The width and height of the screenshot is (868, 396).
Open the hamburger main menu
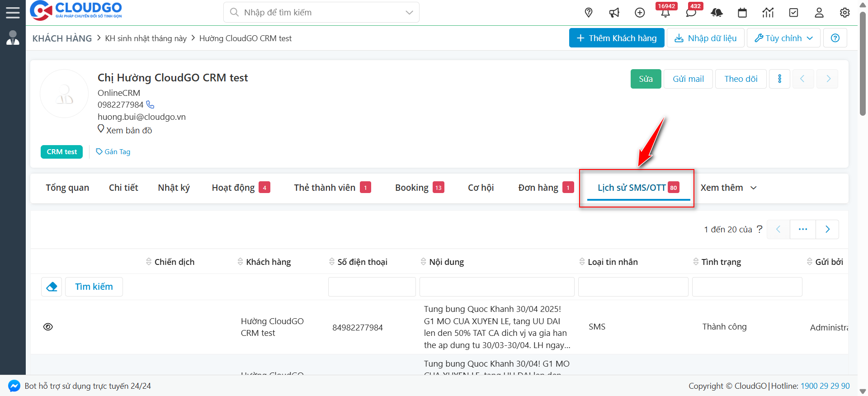(x=13, y=13)
